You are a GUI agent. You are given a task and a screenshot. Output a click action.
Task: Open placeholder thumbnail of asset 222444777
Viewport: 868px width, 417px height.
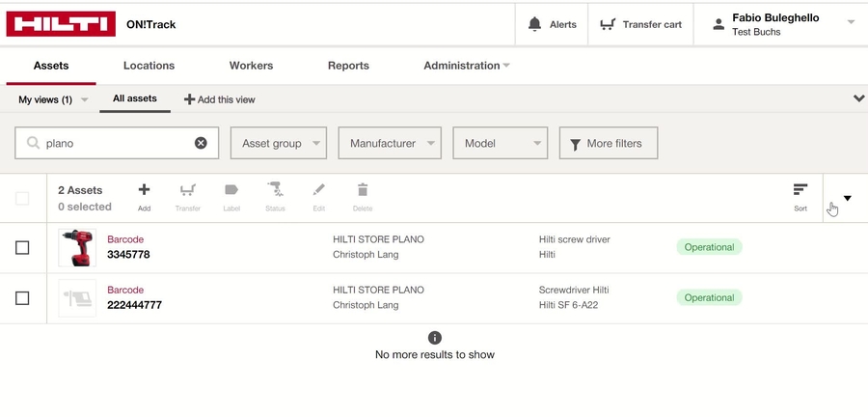(x=77, y=298)
